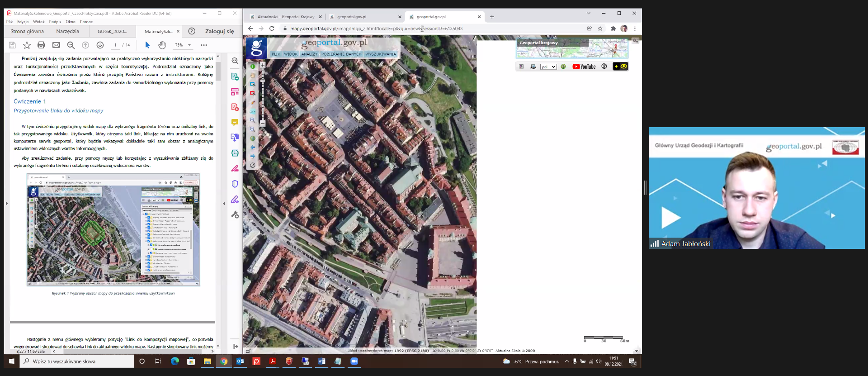Click the geoportal zoom-in magnifier tool
868x376 pixels.
coord(253,120)
